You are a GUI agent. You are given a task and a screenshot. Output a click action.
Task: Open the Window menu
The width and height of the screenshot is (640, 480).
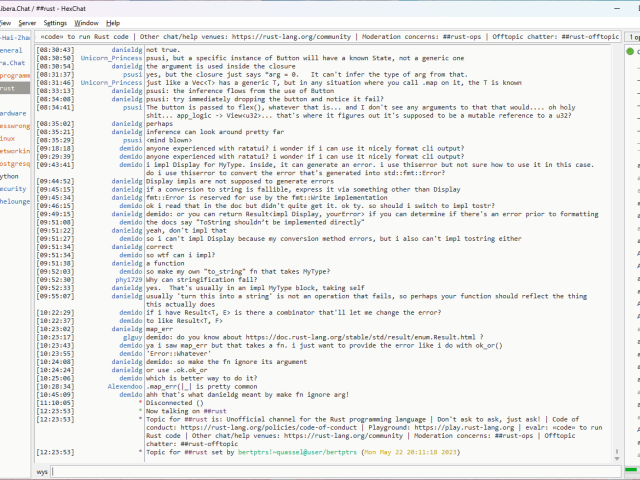tap(87, 22)
